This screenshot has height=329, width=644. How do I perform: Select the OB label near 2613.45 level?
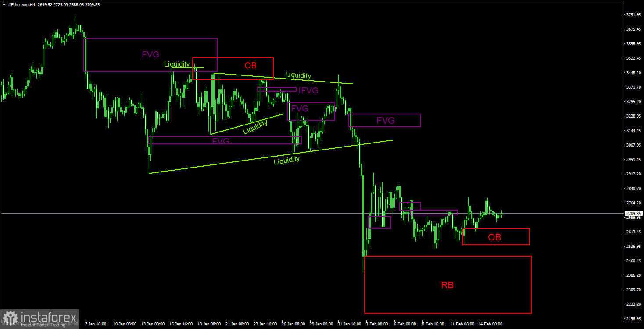click(x=494, y=237)
